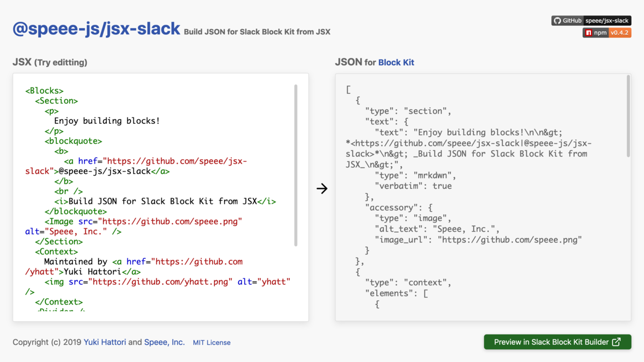This screenshot has height=362, width=644.
Task: Click in the JSX editor on <Blocks> line
Action: [45, 91]
